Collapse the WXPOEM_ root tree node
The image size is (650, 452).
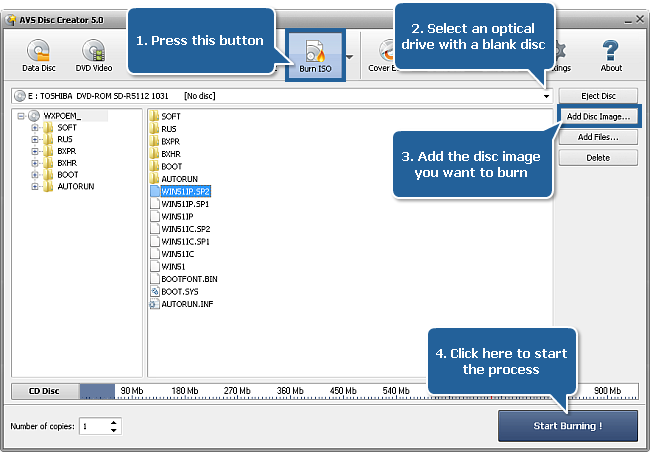pos(21,116)
